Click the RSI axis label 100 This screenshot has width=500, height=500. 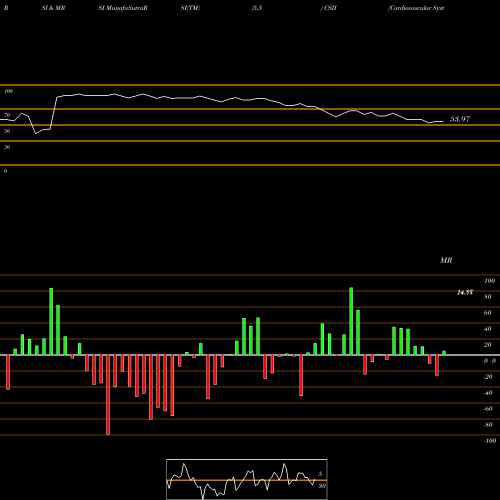point(8,91)
